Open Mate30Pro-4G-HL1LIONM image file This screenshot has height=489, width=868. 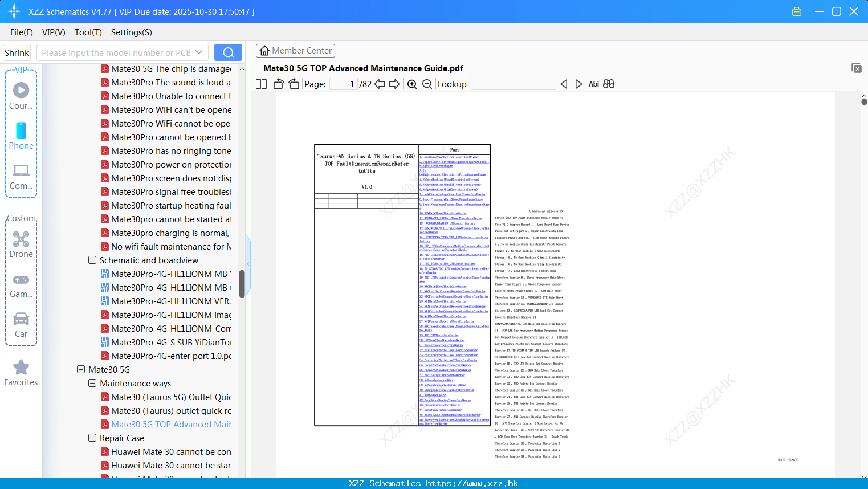(166, 315)
